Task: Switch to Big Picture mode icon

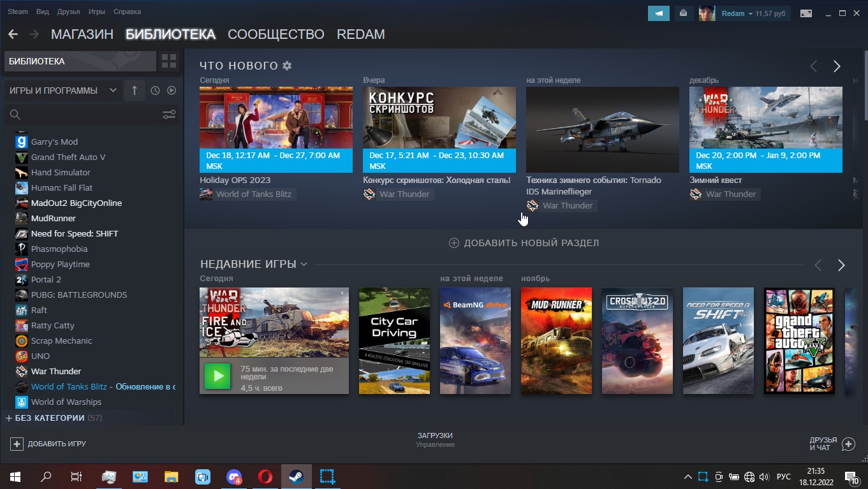Action: 807,13
